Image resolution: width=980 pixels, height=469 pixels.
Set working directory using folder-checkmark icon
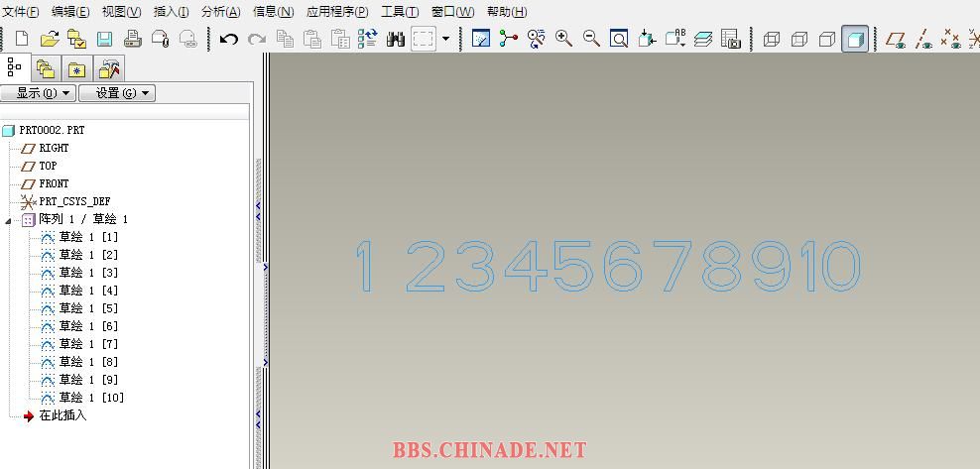coord(77,40)
